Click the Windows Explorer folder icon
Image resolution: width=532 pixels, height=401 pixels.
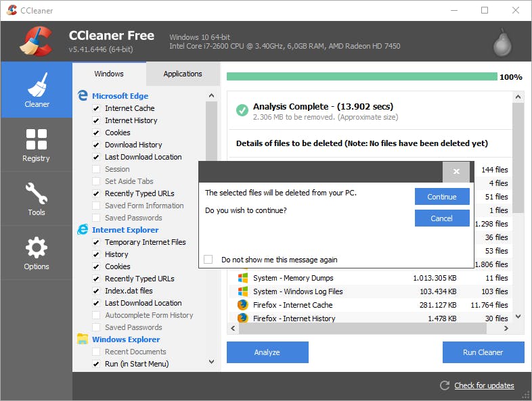(83, 339)
